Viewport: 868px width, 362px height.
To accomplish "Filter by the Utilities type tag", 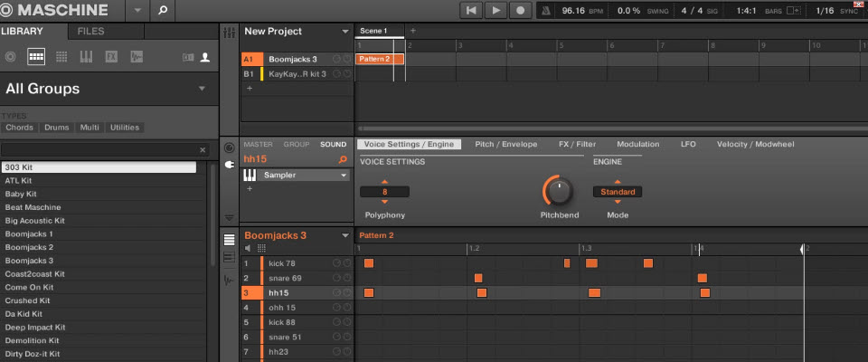I will coord(125,128).
